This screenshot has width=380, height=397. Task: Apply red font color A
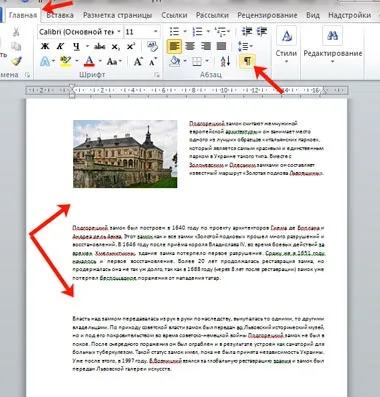[x=89, y=61]
